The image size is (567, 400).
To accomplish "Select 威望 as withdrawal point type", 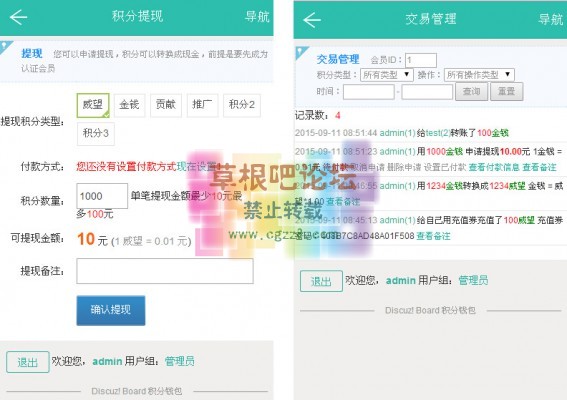I will tap(93, 105).
